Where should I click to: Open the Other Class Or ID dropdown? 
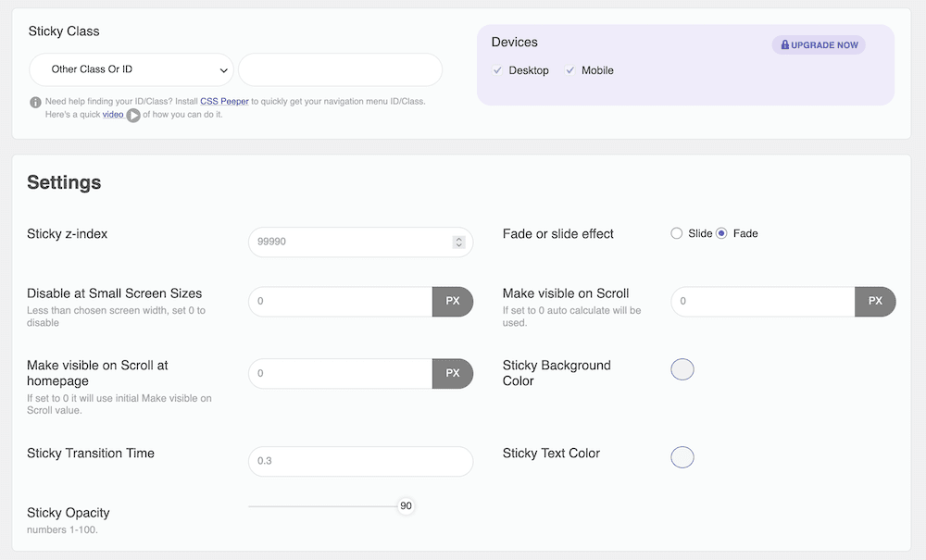coord(130,69)
